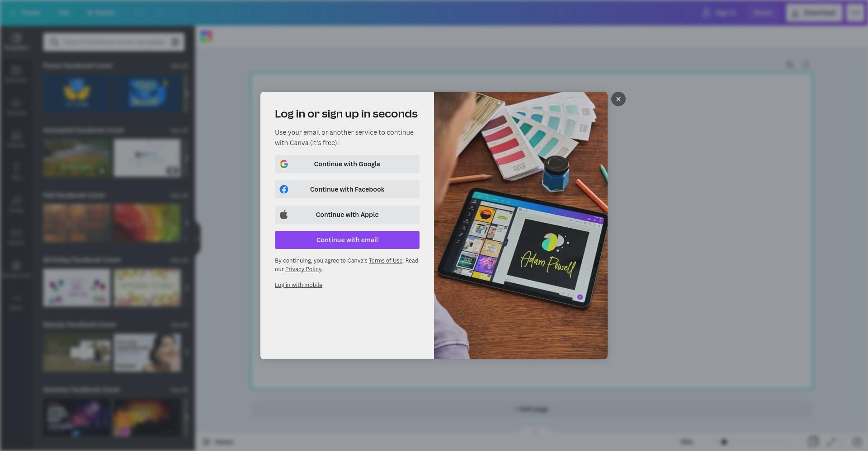Open the Templates sidebar tab
Image resolution: width=868 pixels, height=451 pixels.
point(16,42)
